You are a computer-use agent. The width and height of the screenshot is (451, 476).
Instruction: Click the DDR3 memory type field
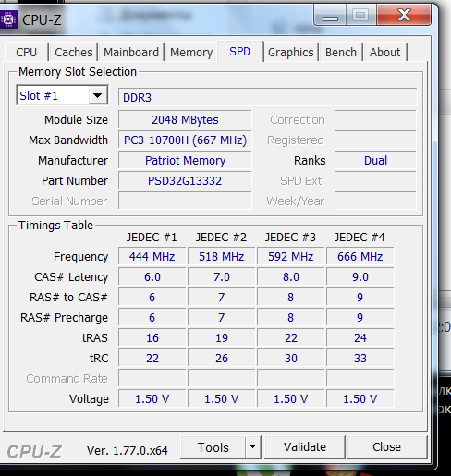(x=267, y=97)
